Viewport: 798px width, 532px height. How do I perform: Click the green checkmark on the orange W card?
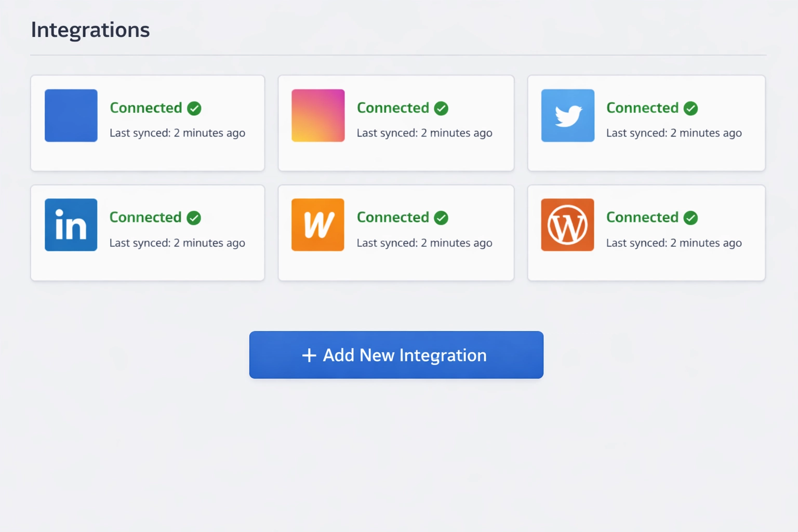point(441,218)
